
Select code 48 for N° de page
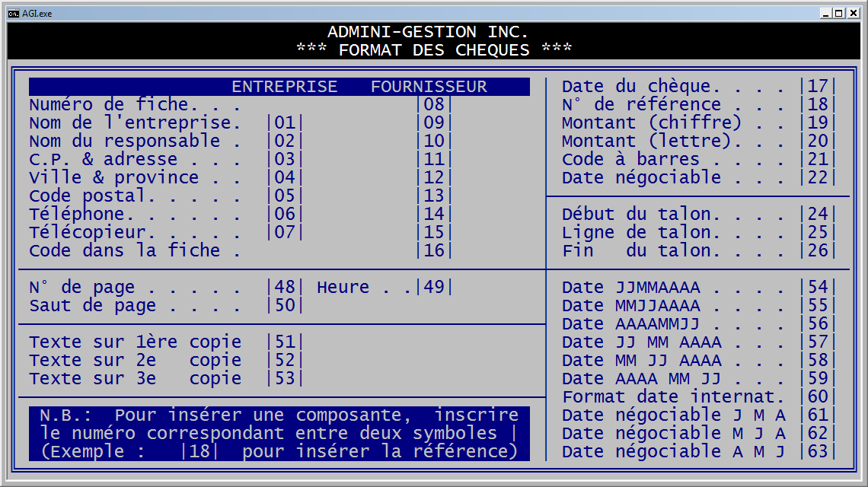click(285, 288)
